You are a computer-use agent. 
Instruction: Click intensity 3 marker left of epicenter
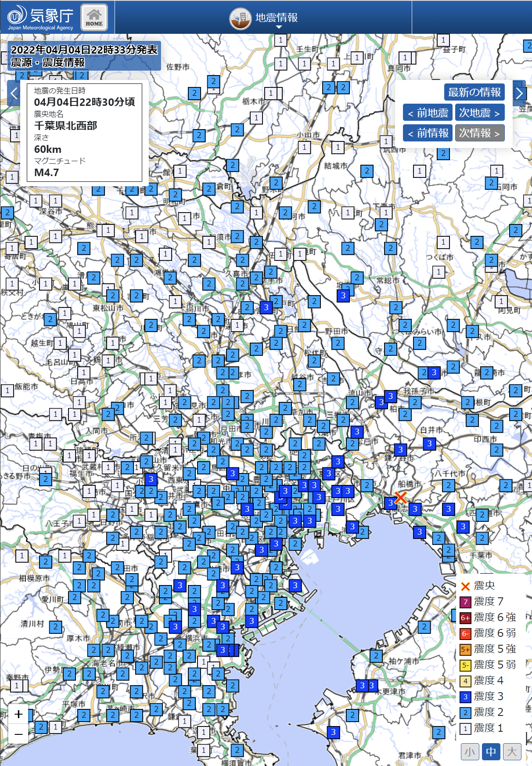(390, 503)
